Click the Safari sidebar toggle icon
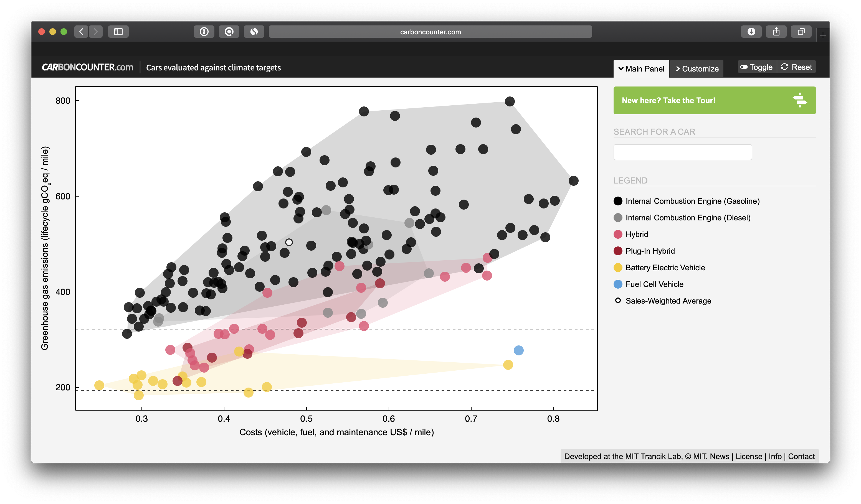The height and width of the screenshot is (504, 861). coord(118,32)
